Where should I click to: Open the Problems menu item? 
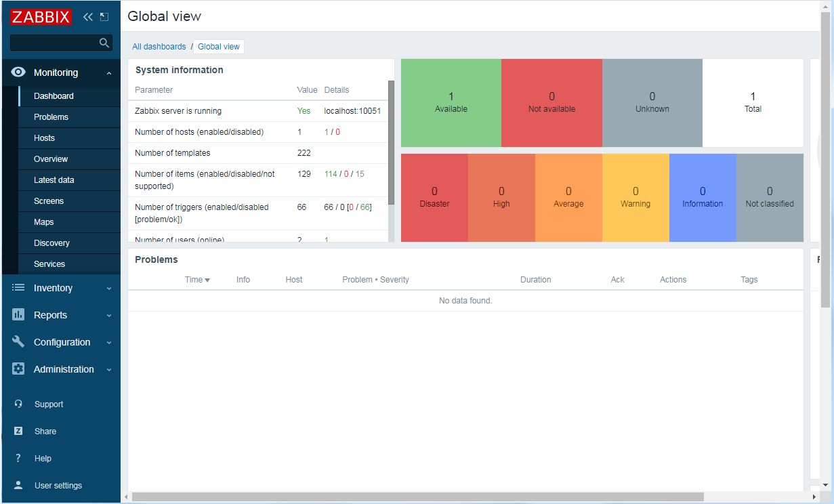click(51, 117)
